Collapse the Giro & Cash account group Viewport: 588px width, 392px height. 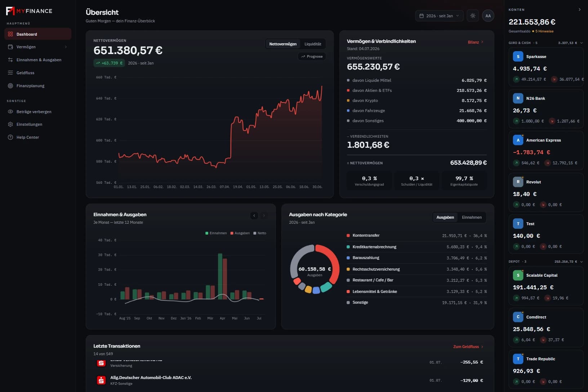pos(581,43)
